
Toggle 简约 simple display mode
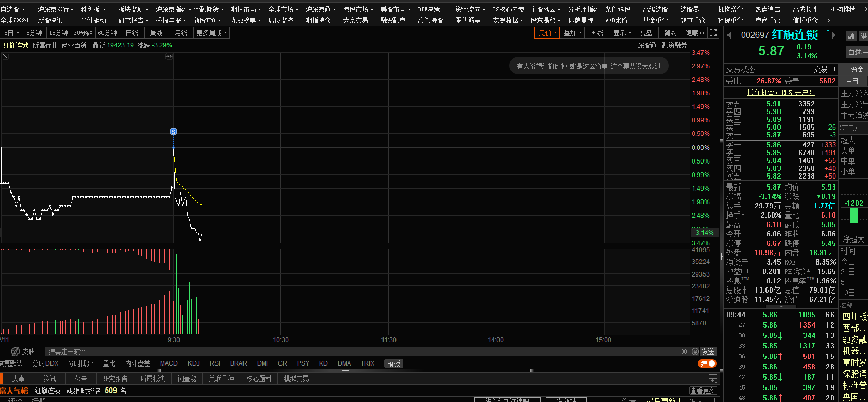(x=671, y=33)
